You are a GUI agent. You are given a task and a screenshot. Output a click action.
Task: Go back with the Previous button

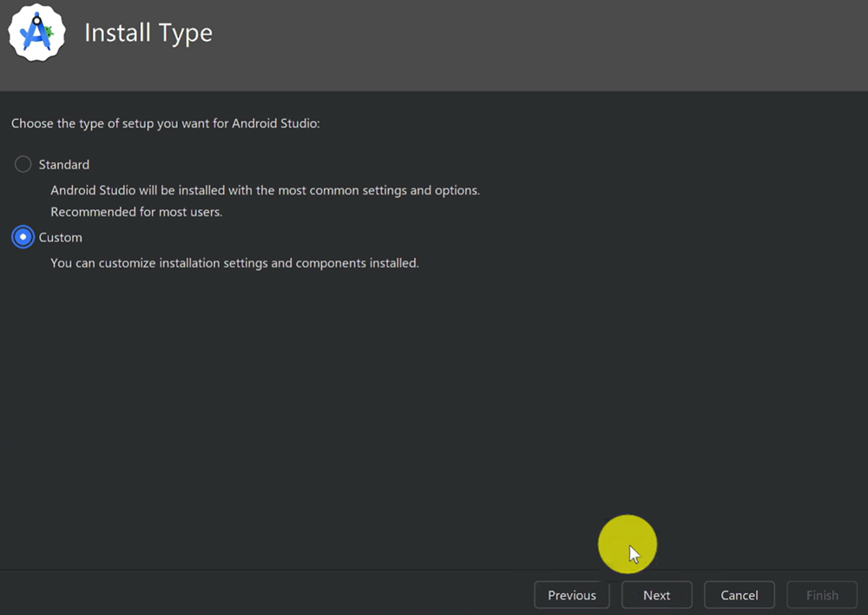tap(571, 595)
